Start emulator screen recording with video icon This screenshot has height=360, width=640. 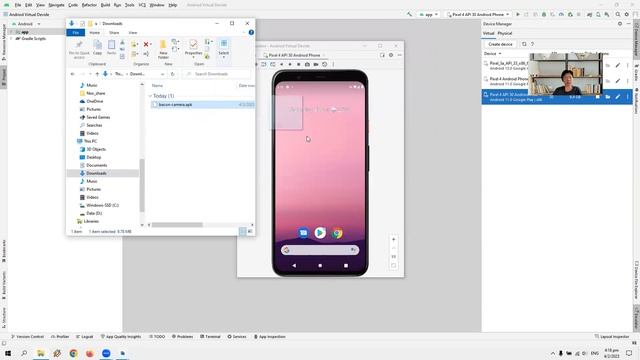[x=316, y=64]
